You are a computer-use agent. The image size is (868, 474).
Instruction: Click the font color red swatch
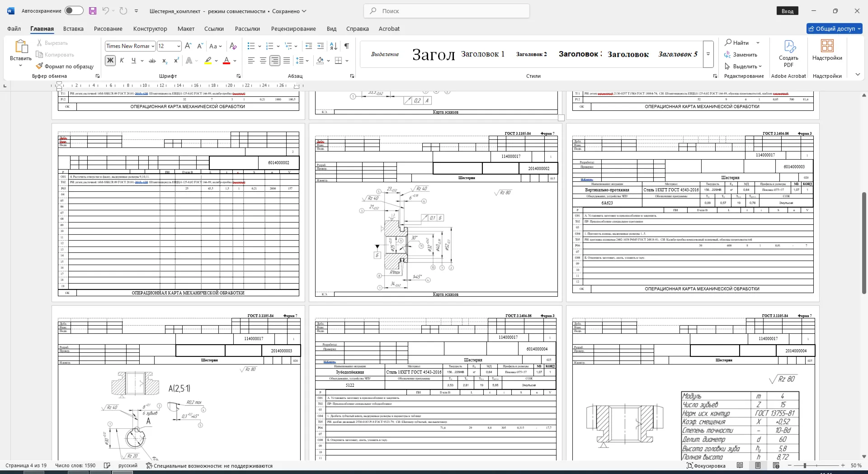coord(227,61)
